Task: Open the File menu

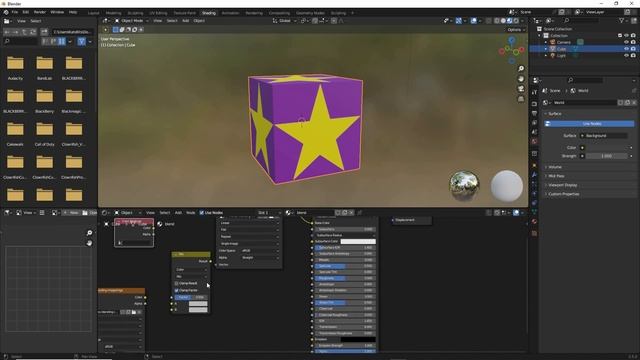Action: coord(15,12)
